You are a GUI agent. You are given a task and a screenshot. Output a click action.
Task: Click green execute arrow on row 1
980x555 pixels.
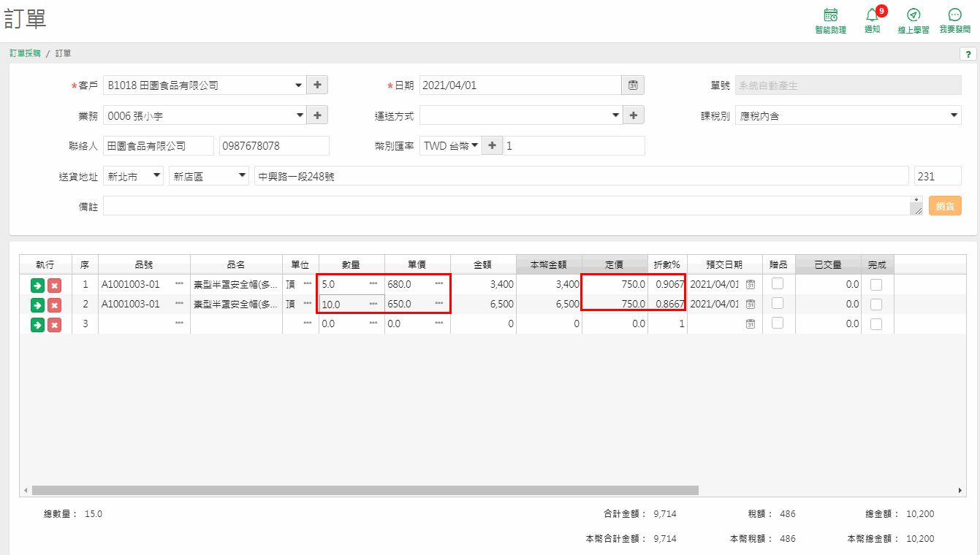[x=37, y=285]
